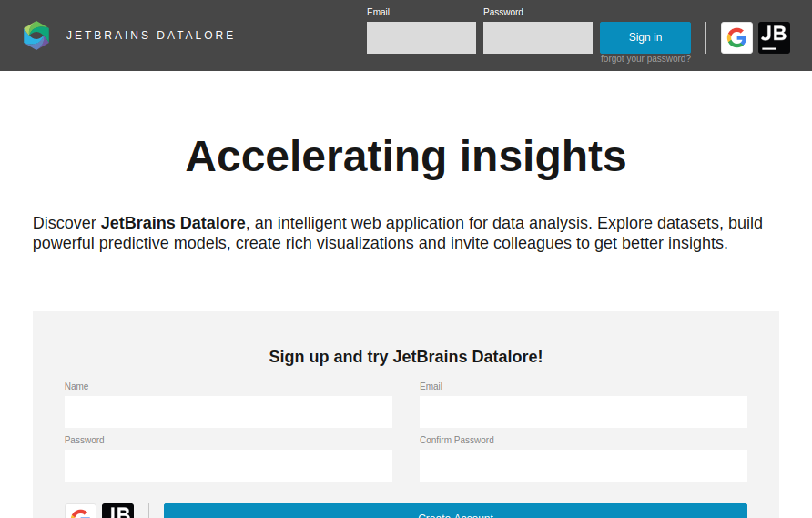Click the Create Account button
Image resolution: width=812 pixels, height=518 pixels.
[x=456, y=511]
